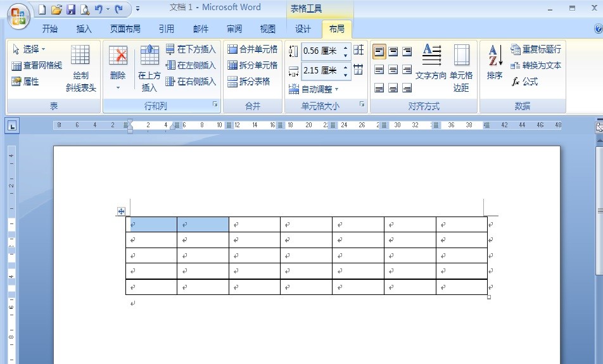The height and width of the screenshot is (364, 603).
Task: Insert row with 在上方插入
Action: (149, 68)
